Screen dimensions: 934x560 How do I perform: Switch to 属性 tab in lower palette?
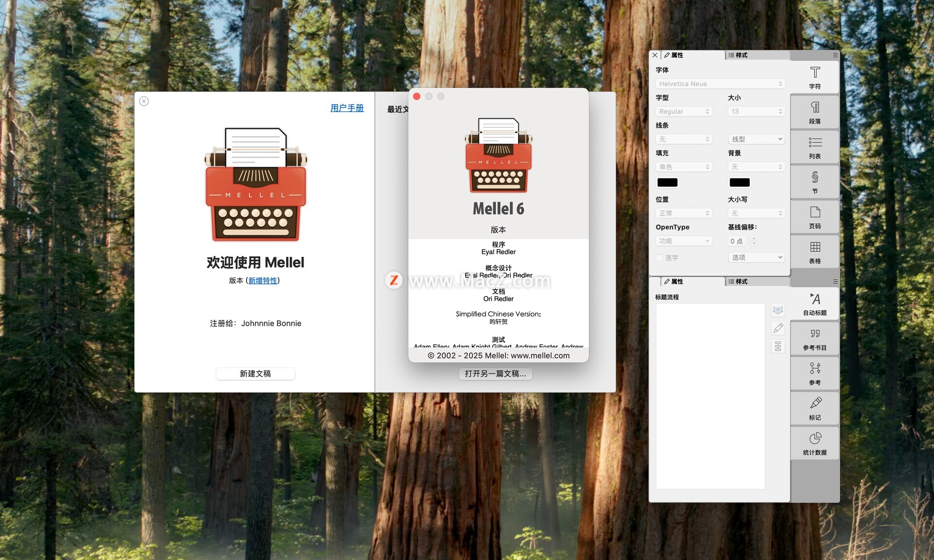click(x=692, y=281)
